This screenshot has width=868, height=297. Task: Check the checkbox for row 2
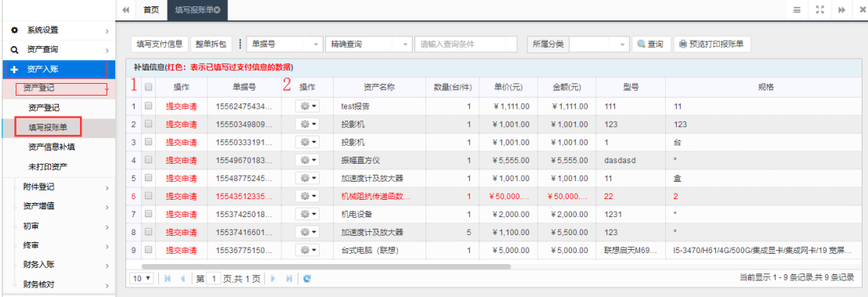coord(148,124)
